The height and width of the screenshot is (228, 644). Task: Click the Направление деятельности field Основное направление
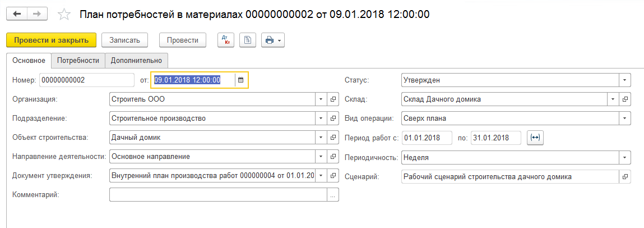(213, 157)
